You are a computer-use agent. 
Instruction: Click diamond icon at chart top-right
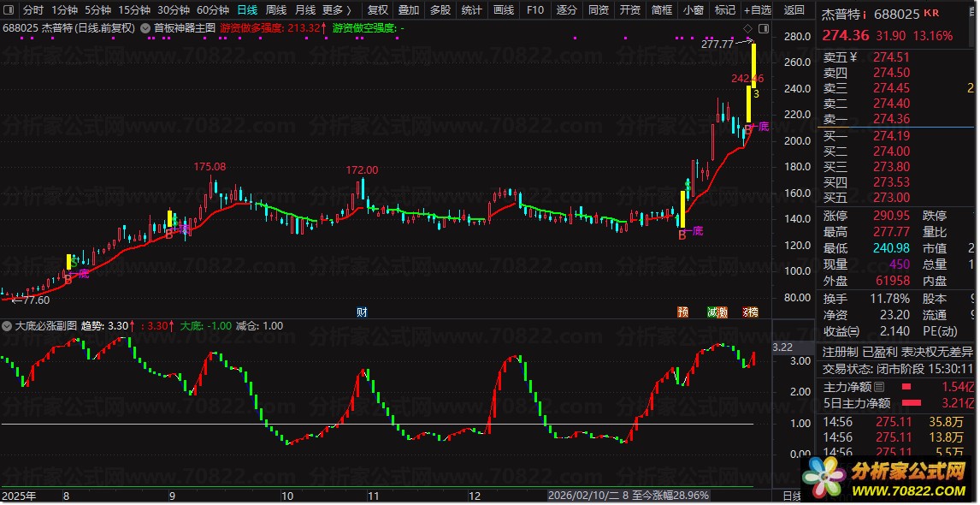(748, 28)
